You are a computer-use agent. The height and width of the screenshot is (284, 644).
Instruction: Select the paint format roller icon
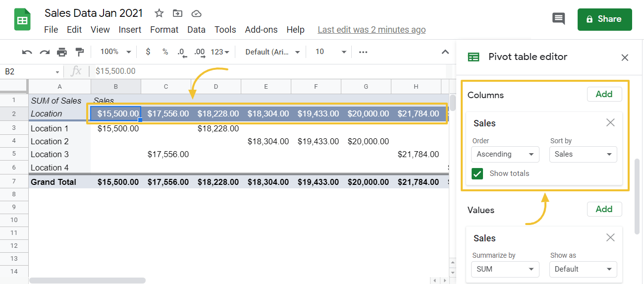pos(79,52)
